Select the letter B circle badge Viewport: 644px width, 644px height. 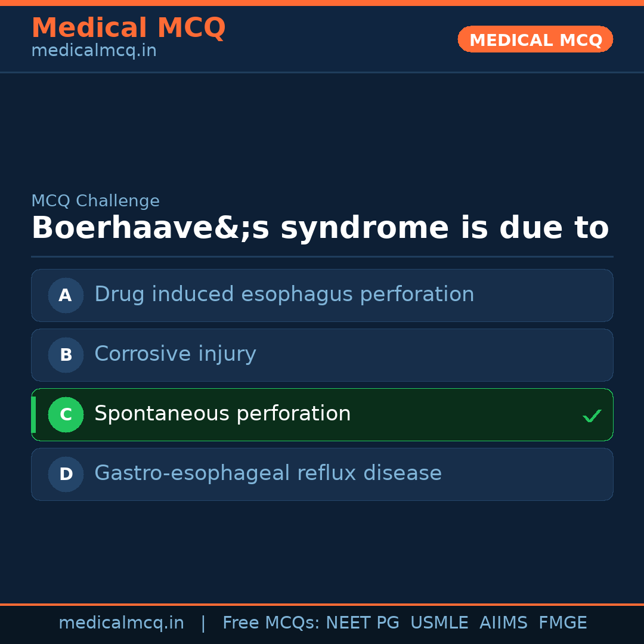coord(66,355)
